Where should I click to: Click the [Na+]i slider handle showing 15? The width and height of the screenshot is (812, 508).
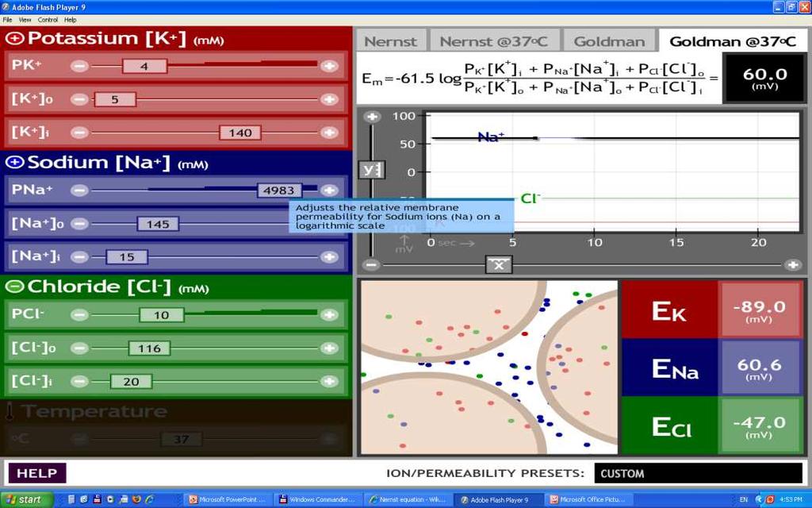[x=127, y=257]
